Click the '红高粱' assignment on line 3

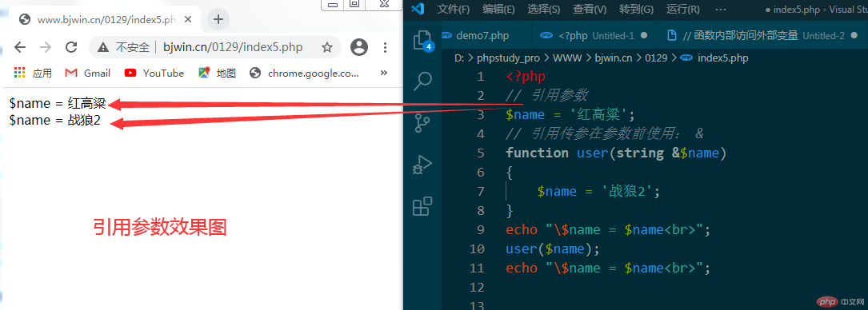[x=570, y=115]
